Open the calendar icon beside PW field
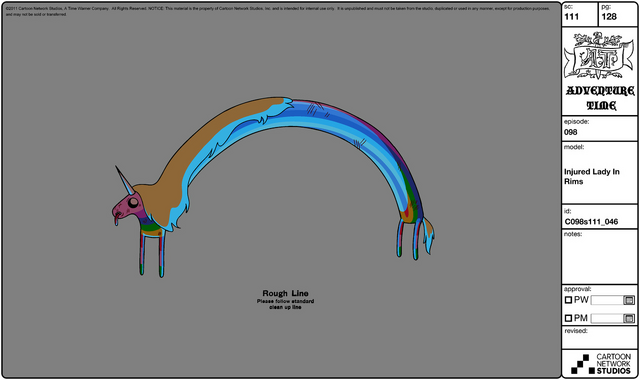640x380 pixels. [x=629, y=300]
